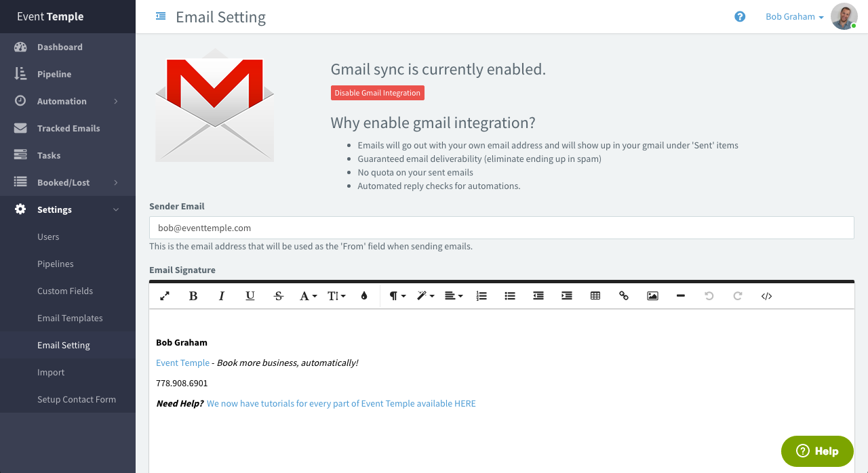
Task: Expand Booked/Lost sidebar menu
Action: point(68,182)
